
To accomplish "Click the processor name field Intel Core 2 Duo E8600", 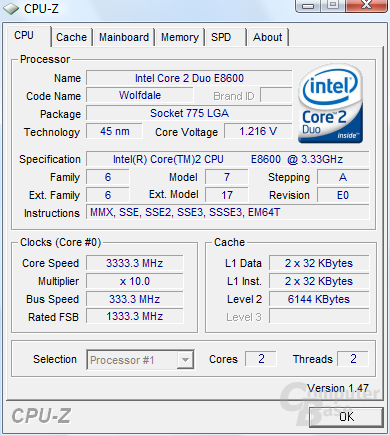I will tap(189, 78).
